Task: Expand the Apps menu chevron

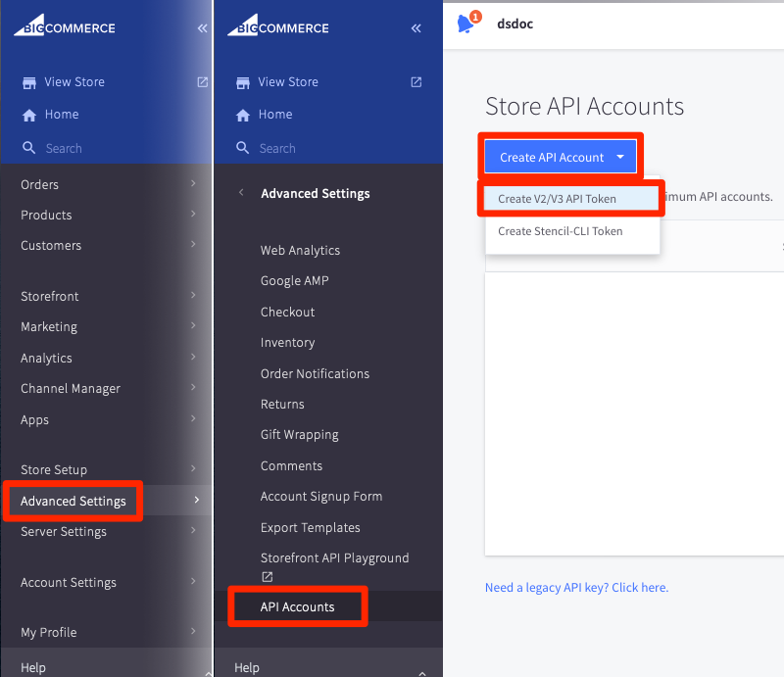Action: [193, 418]
